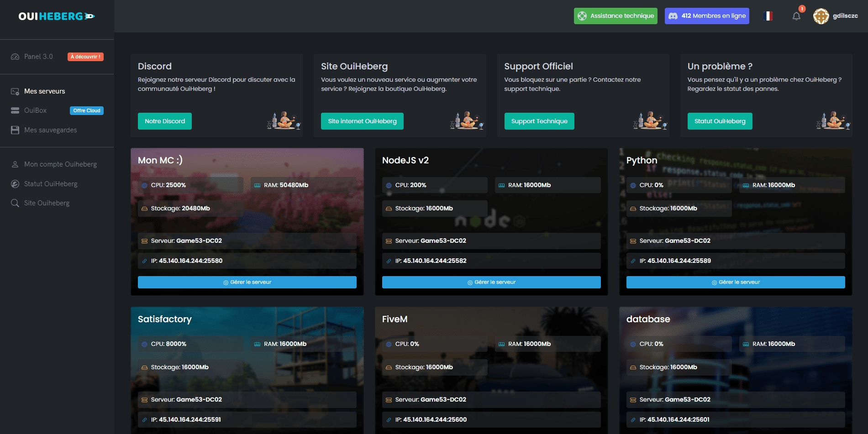The image size is (868, 434).
Task: Click the À découvrir ! badge
Action: tap(85, 57)
